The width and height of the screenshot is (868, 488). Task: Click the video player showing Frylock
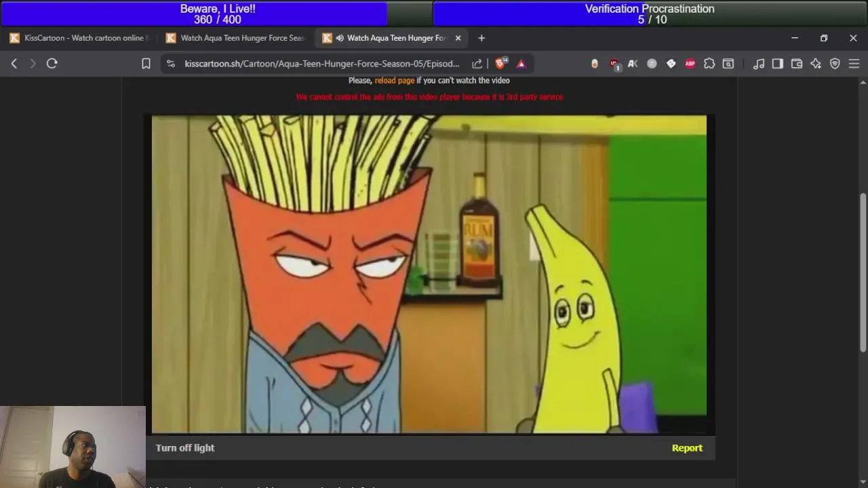click(x=429, y=274)
